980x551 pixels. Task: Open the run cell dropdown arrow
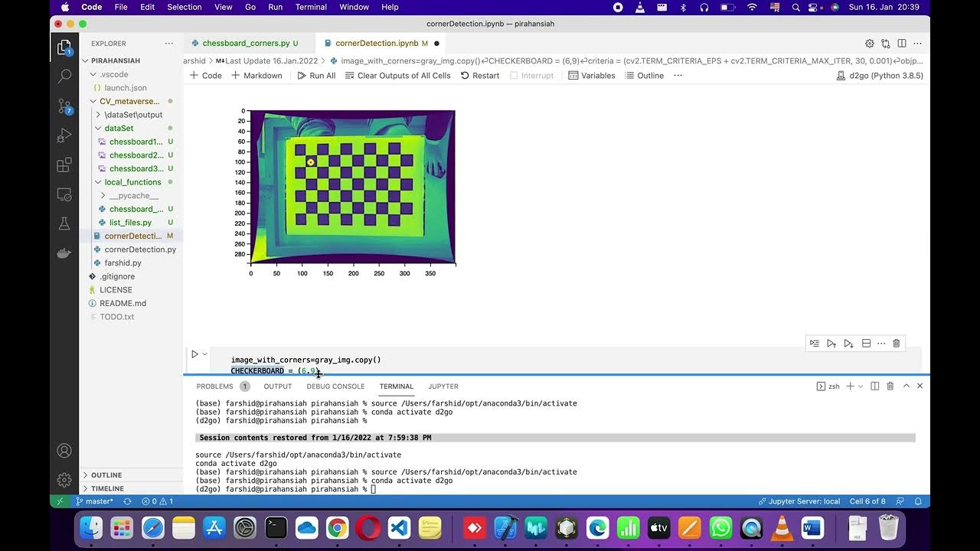pos(204,354)
